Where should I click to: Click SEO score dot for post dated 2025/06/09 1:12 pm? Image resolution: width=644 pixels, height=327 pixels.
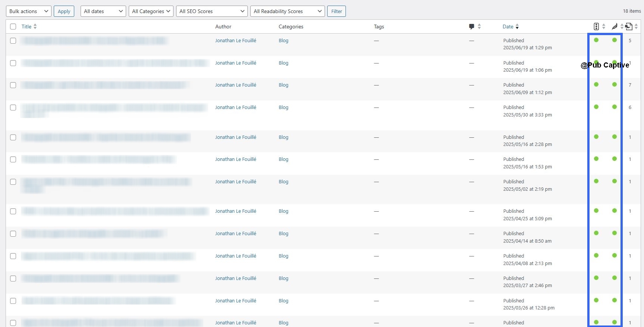coord(596,84)
